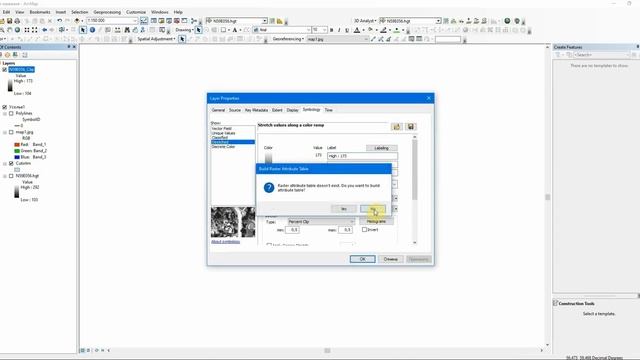Collapse the N38E056.hgt layer tree node
The height and width of the screenshot is (360, 640).
pos(5,176)
